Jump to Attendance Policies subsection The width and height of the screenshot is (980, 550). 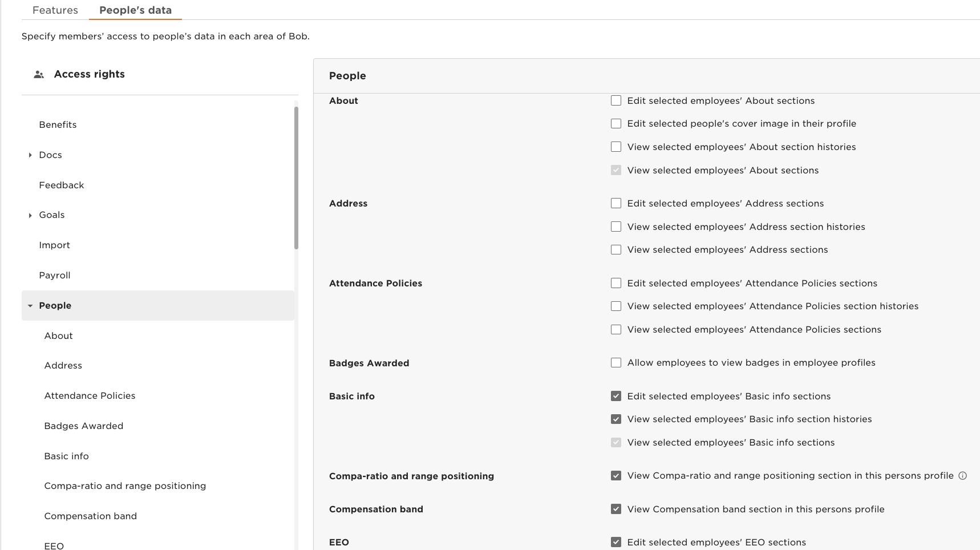point(90,396)
